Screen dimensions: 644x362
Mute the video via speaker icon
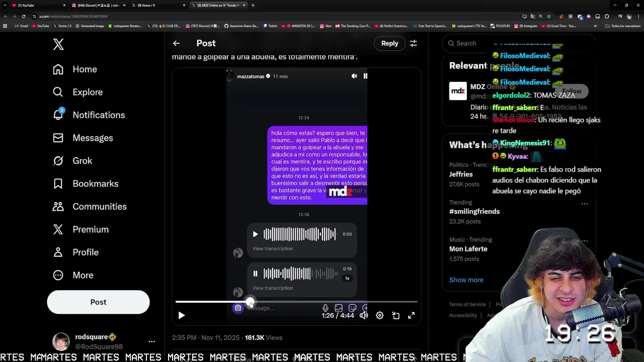(x=364, y=315)
